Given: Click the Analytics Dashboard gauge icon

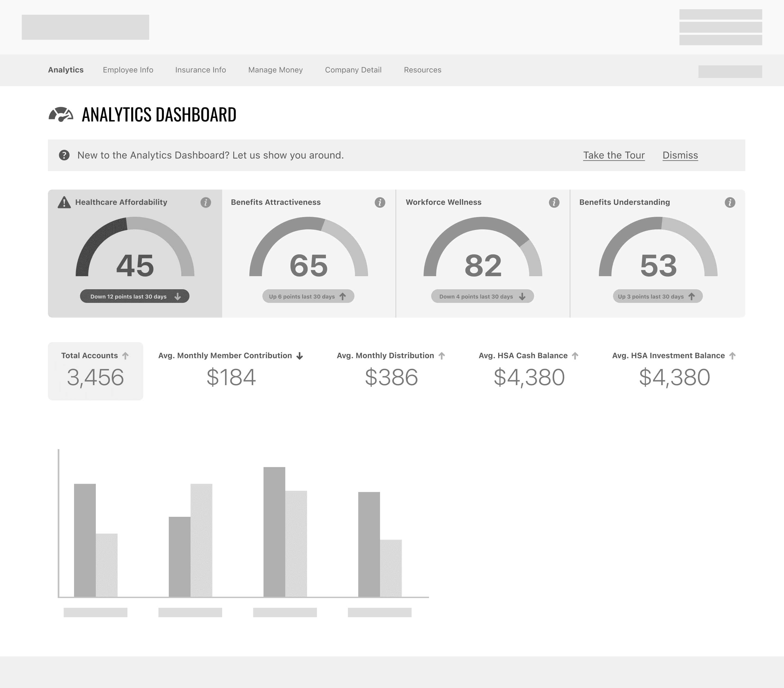Looking at the screenshot, I should coord(61,114).
